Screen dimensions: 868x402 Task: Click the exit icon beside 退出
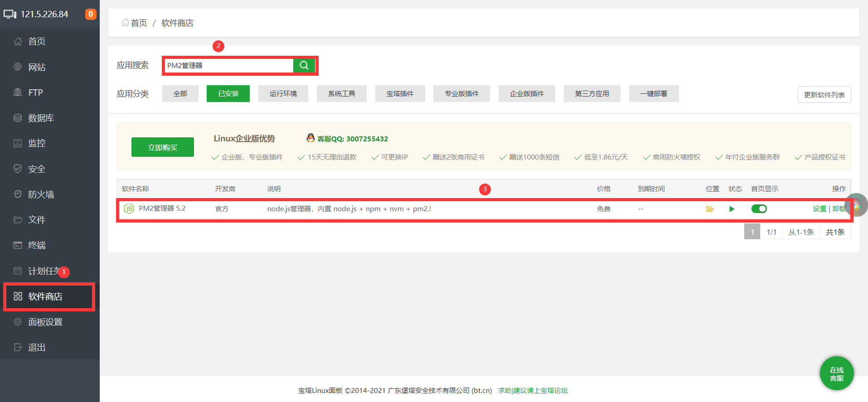click(18, 347)
